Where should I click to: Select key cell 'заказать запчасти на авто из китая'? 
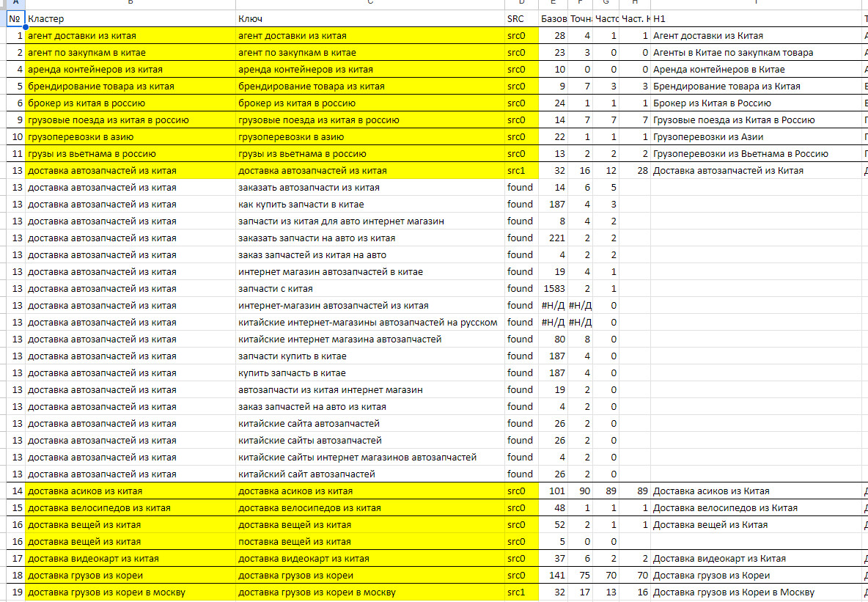[x=369, y=238]
